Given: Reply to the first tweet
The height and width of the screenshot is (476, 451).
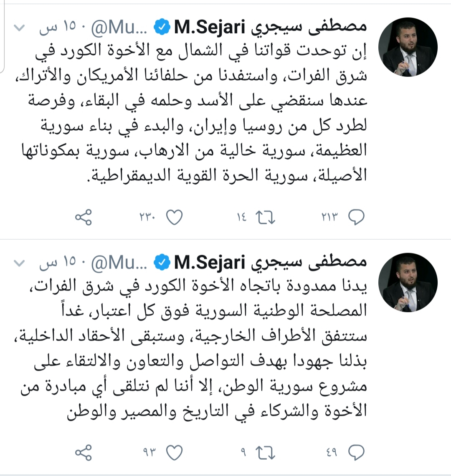Looking at the screenshot, I should pos(356,217).
